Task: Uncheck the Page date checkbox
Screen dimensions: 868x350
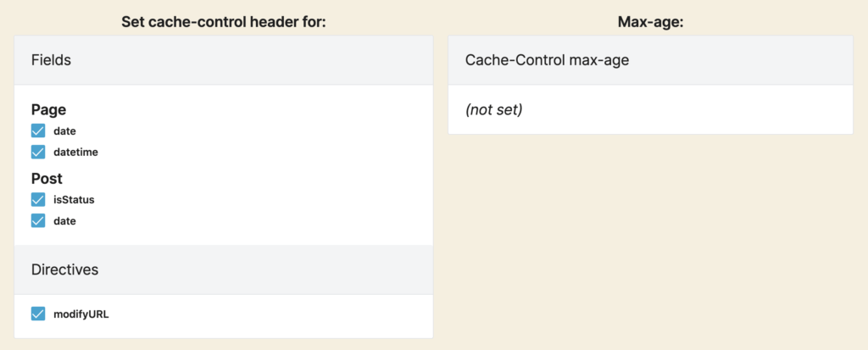Action: (x=38, y=131)
